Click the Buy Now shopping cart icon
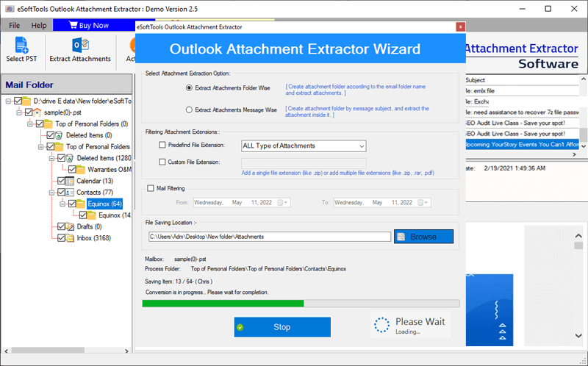Viewport: 588px width, 366px height. (x=73, y=25)
